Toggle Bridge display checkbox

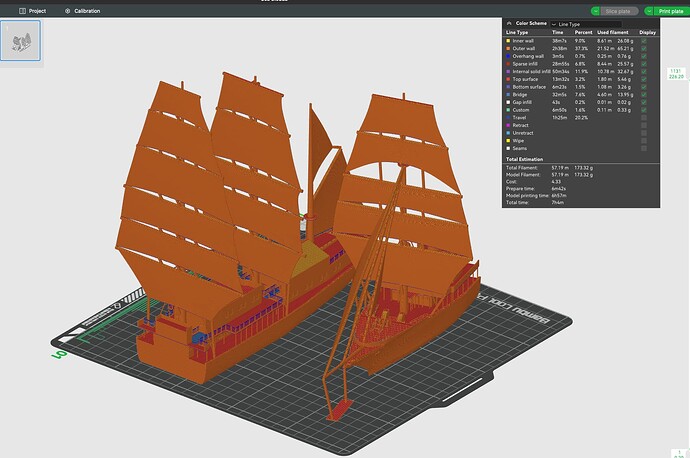tap(644, 95)
